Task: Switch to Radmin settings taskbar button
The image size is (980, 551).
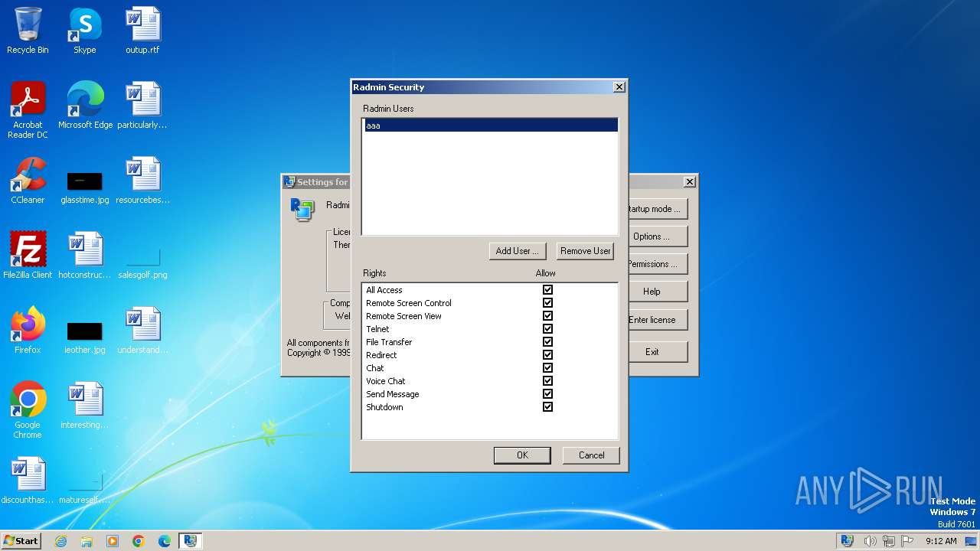Action: (x=191, y=541)
